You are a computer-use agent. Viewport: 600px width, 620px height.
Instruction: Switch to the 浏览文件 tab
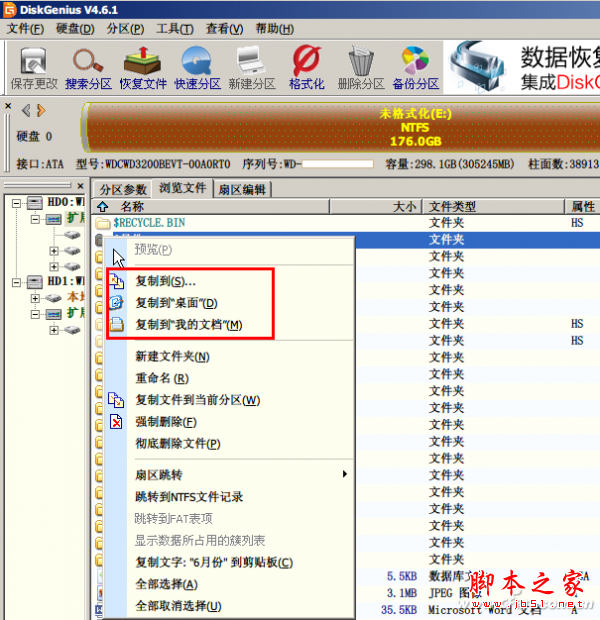pos(182,188)
